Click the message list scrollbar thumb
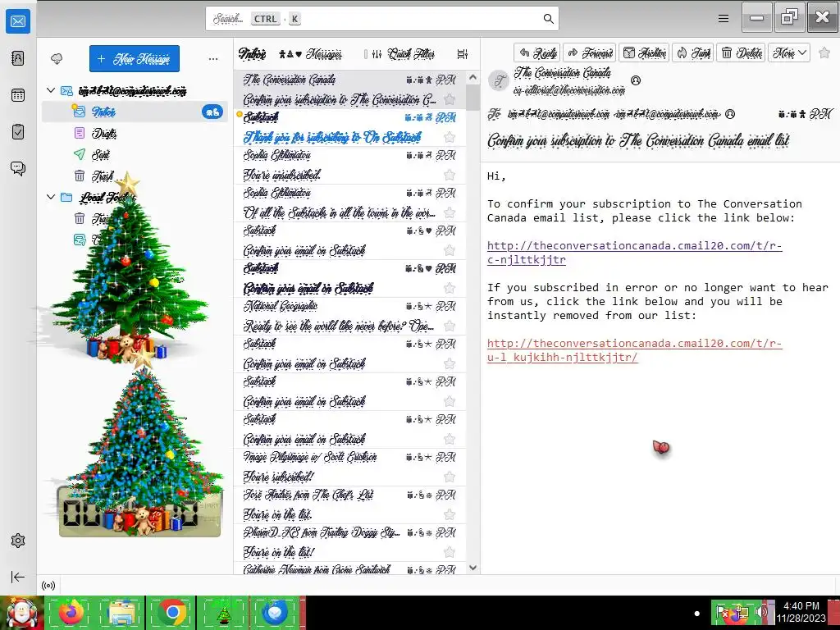 click(x=472, y=97)
